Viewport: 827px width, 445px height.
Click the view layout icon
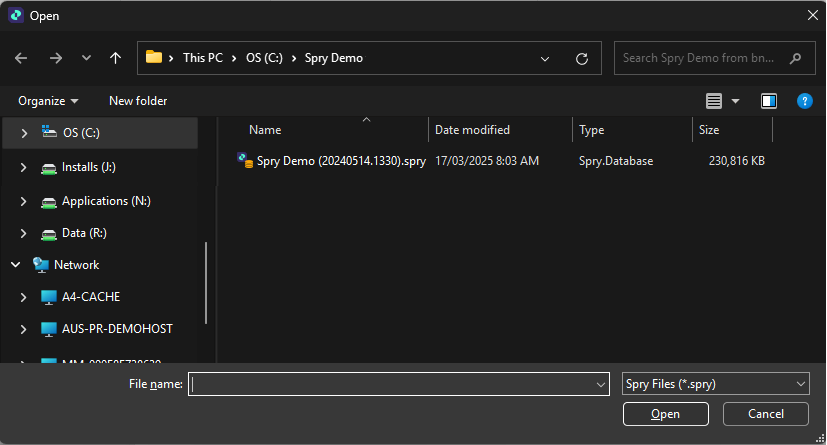click(714, 101)
